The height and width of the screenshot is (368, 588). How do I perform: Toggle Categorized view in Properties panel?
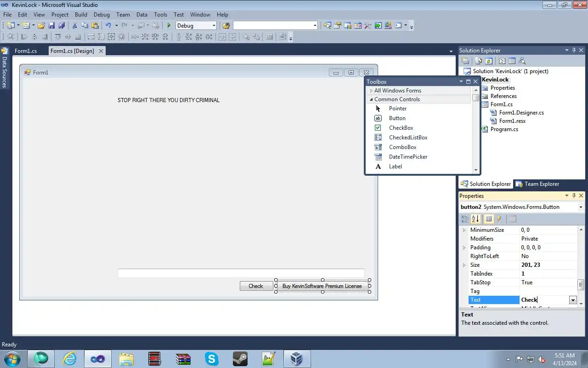(465, 219)
